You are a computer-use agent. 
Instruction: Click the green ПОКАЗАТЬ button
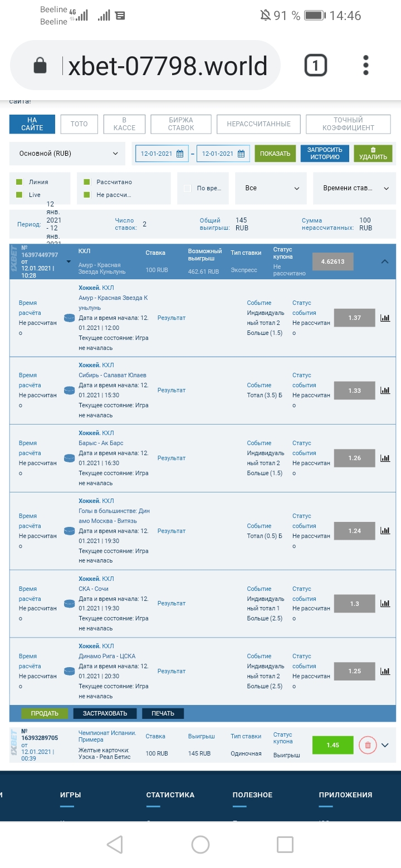pyautogui.click(x=275, y=154)
